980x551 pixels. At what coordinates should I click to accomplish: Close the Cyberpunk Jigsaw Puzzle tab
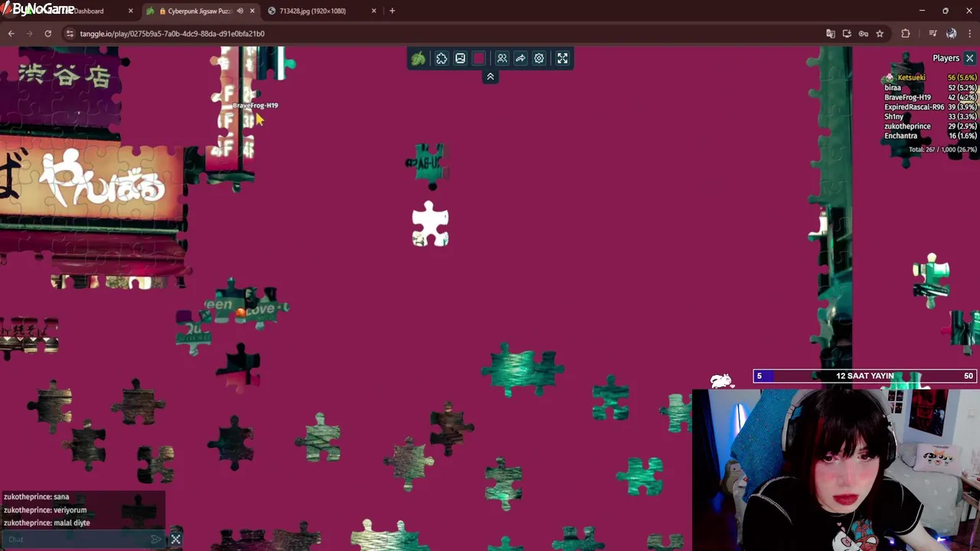(252, 11)
